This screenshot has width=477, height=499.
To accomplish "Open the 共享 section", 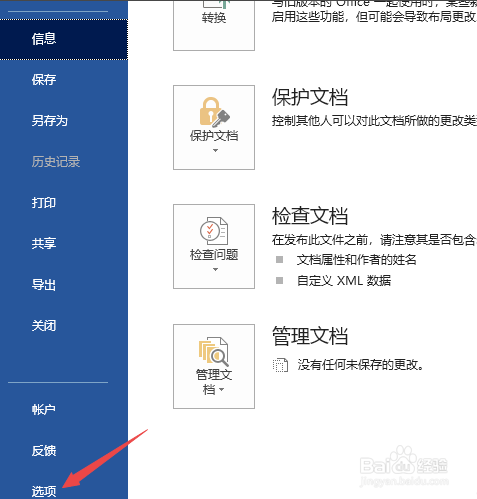I will [x=44, y=244].
